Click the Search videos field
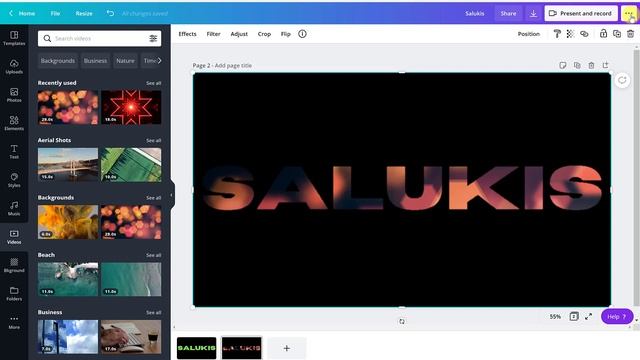The height and width of the screenshot is (360, 640). pyautogui.click(x=100, y=38)
